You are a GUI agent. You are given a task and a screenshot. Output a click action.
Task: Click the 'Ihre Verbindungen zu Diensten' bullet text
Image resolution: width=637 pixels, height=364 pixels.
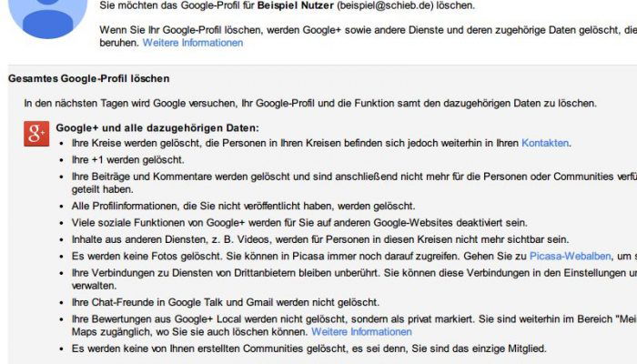pos(354,279)
